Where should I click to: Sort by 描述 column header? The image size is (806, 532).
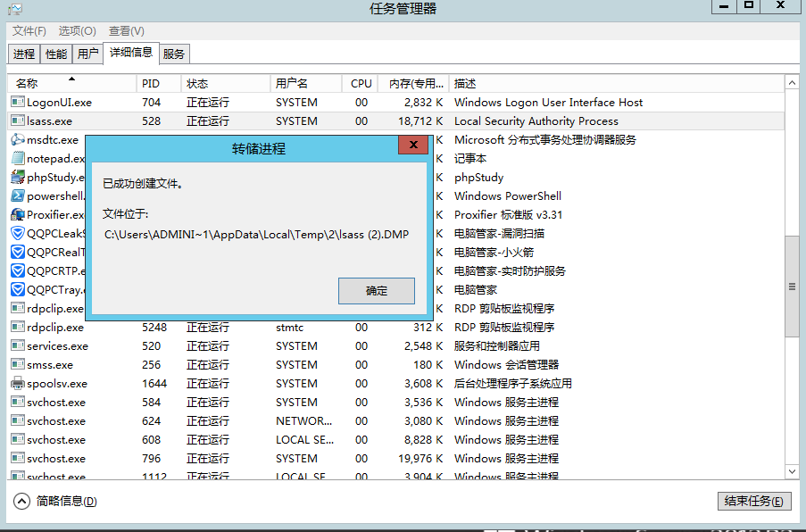617,83
